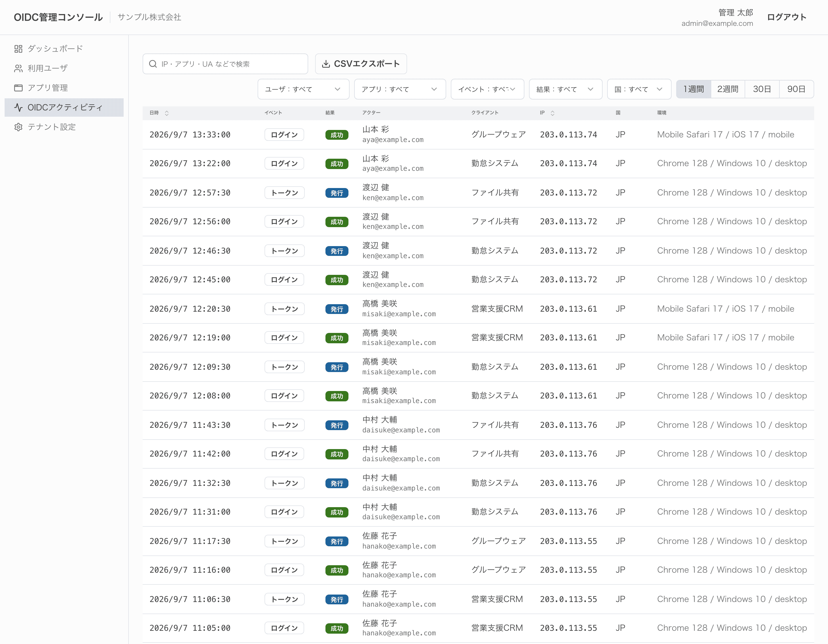
Task: Go to 利用ユーザ in the sidebar
Action: [x=64, y=68]
